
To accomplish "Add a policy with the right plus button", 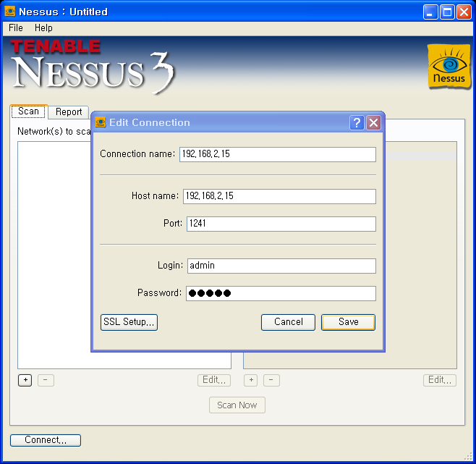I will pyautogui.click(x=251, y=380).
